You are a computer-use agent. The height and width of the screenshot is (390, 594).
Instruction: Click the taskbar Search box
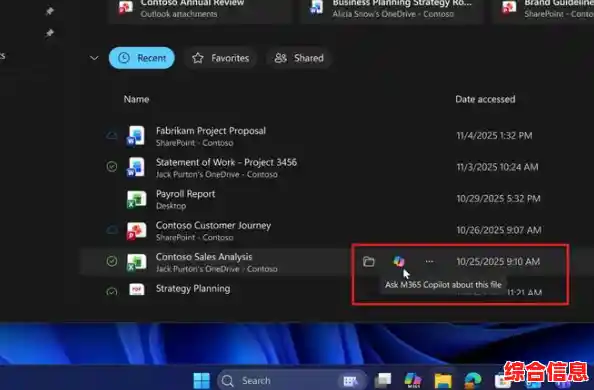tap(292, 381)
